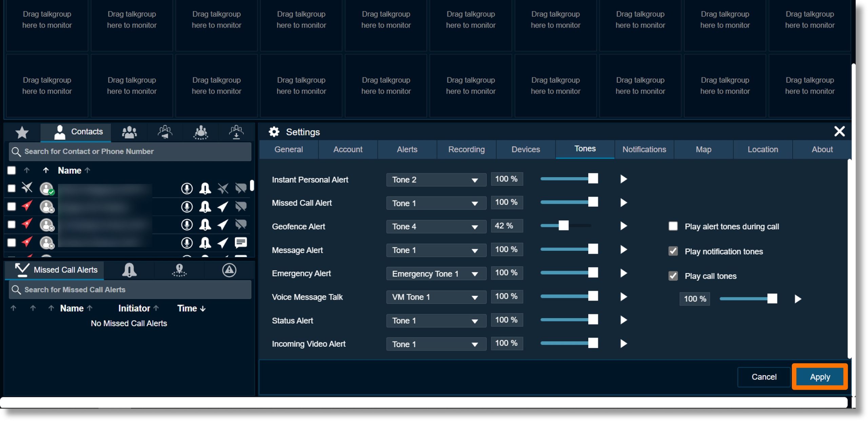The width and height of the screenshot is (868, 421).
Task: Open the Favorites star tab
Action: 22,132
